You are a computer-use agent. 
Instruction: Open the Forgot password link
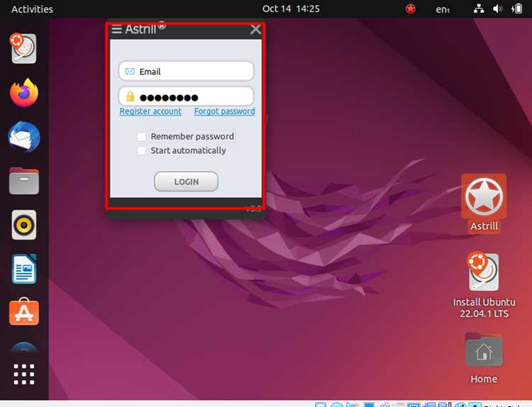point(224,111)
